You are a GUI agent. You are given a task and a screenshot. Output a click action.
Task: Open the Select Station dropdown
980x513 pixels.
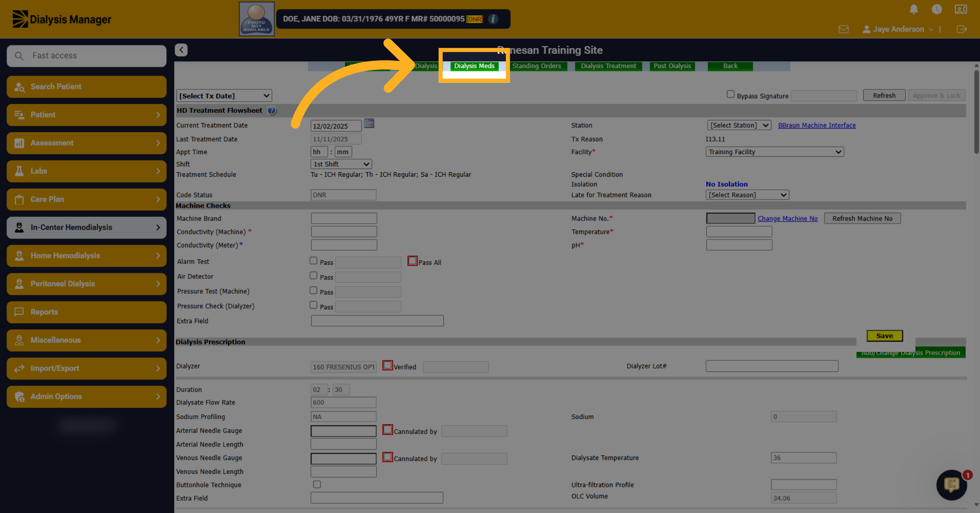pyautogui.click(x=739, y=125)
